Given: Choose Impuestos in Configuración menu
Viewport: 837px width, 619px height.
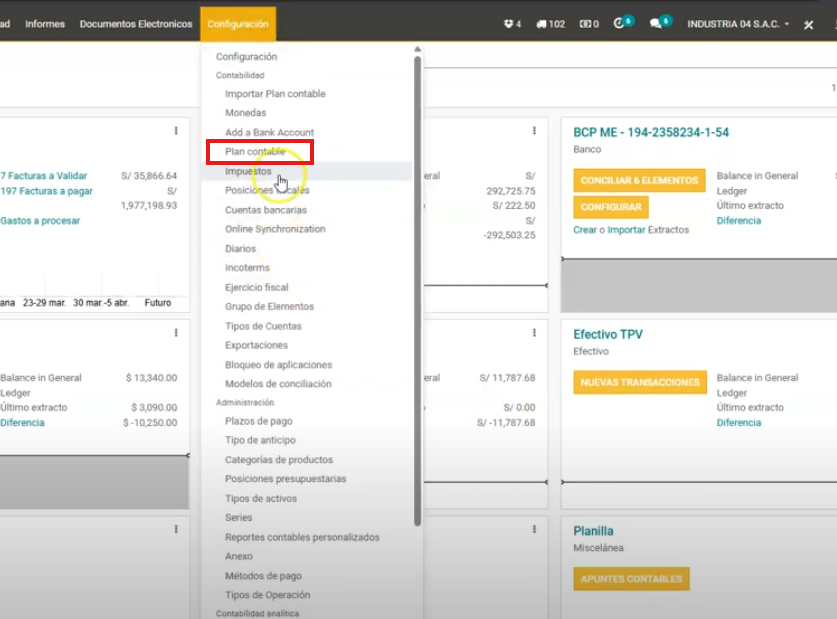Looking at the screenshot, I should pos(248,171).
